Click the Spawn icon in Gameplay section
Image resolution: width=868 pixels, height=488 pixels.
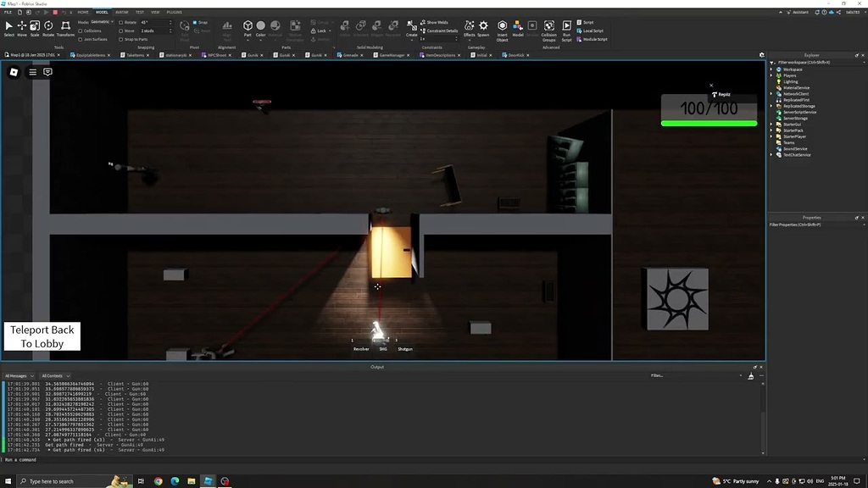point(482,27)
